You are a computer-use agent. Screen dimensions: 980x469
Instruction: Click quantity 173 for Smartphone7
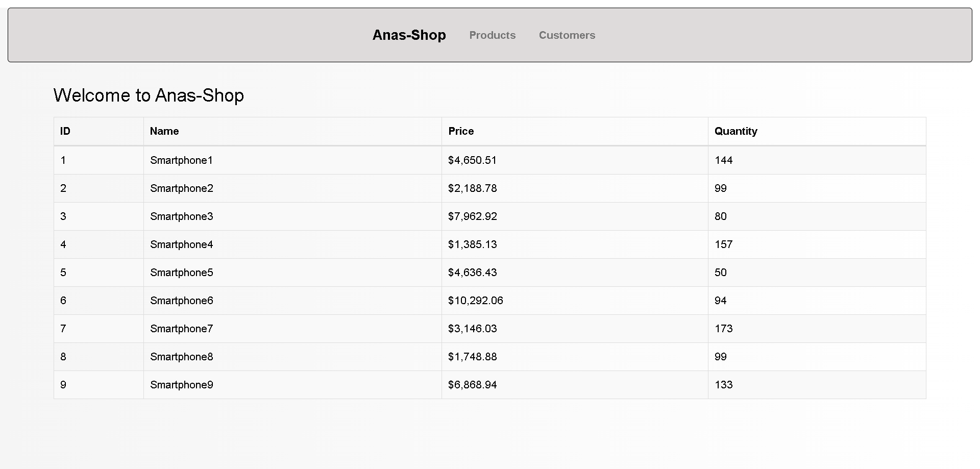[723, 329]
